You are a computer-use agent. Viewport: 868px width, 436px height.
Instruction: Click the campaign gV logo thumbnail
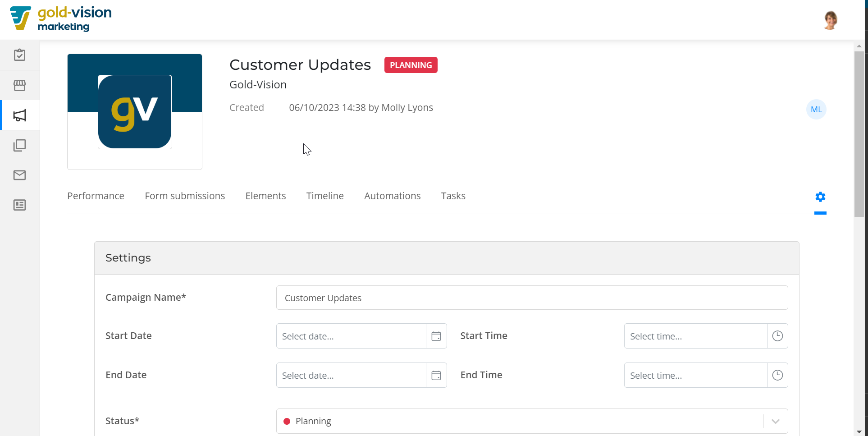point(135,112)
